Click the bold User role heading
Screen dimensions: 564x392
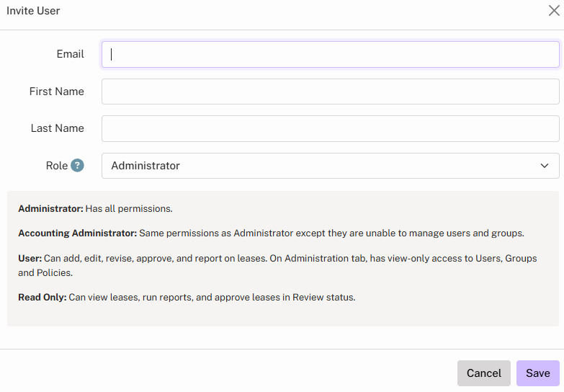(30, 258)
